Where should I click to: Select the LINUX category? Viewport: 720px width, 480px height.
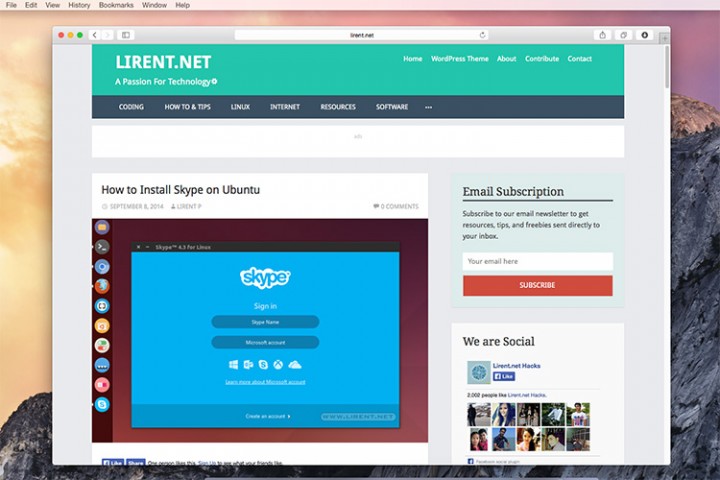click(x=240, y=107)
